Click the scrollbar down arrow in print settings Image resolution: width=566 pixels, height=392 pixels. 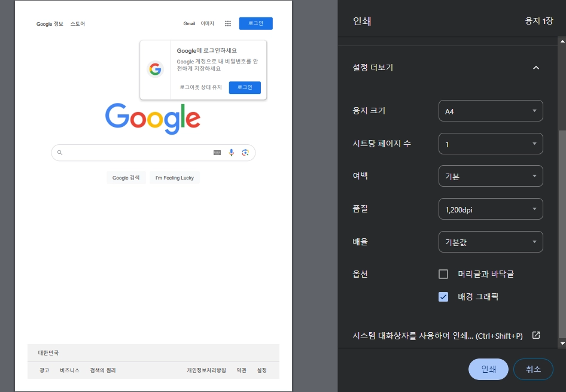(x=562, y=344)
